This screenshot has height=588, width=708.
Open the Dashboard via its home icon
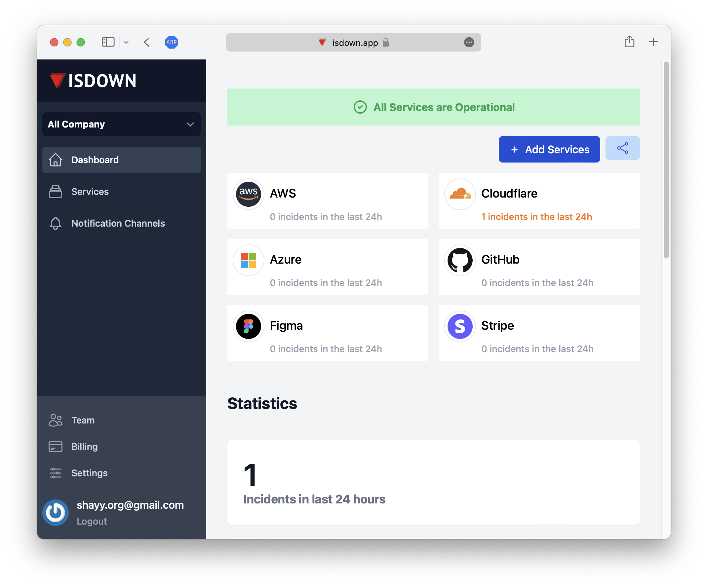pos(56,160)
